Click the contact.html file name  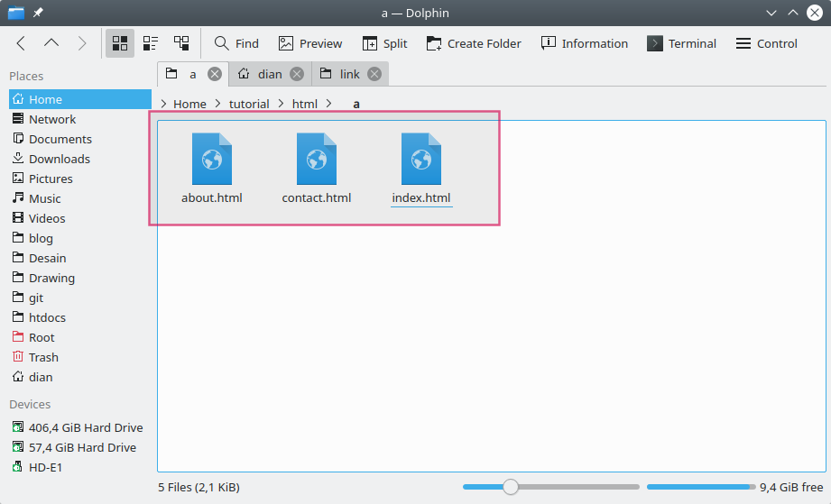(317, 197)
